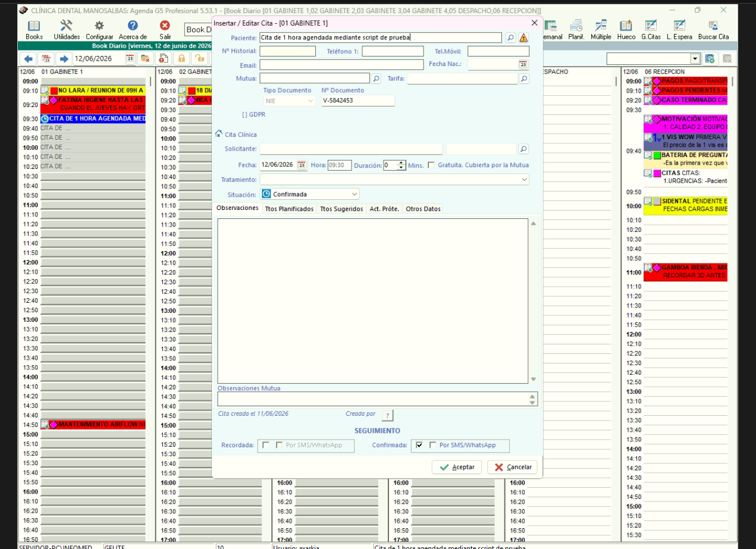Check Gratuita. Cubierta por la Mutua
The image size is (756, 549).
pyautogui.click(x=431, y=165)
